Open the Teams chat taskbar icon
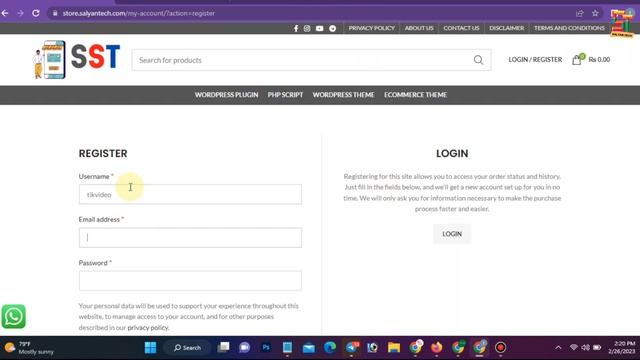Image resolution: width=640 pixels, height=360 pixels. [x=244, y=347]
